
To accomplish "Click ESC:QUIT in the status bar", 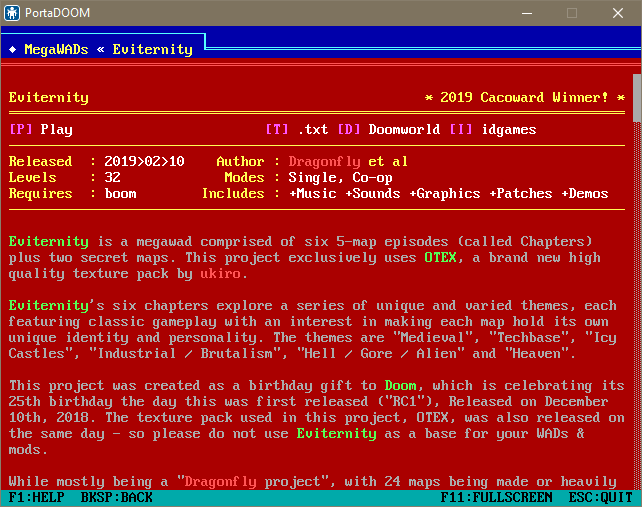I will click(600, 498).
